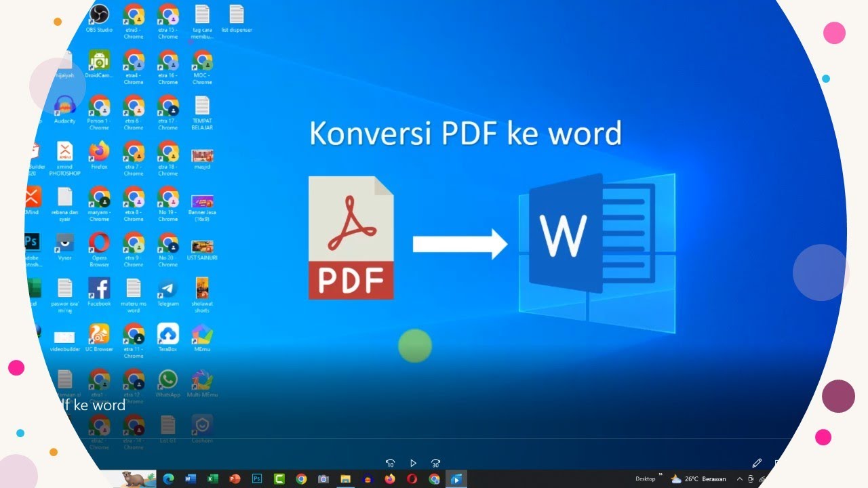Launch the MEmu emulator shortcut
This screenshot has height=488, width=868.
(x=202, y=338)
